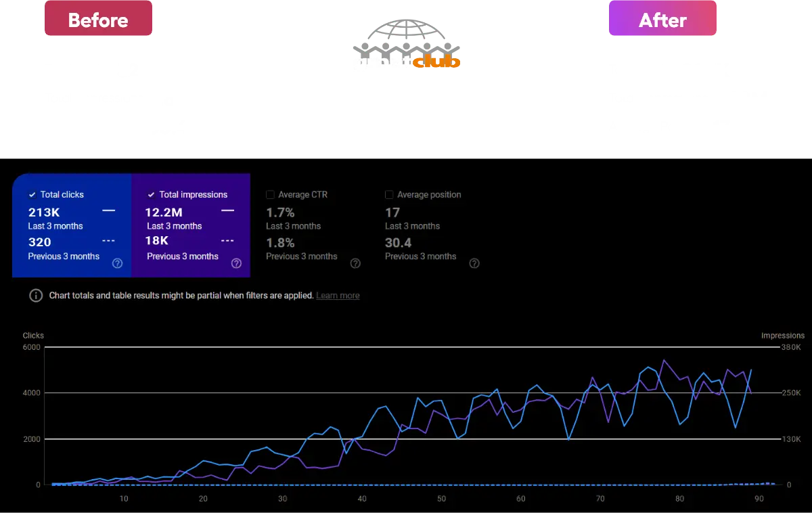This screenshot has width=812, height=513.
Task: Click the Clicks axis label above the chart
Action: pyautogui.click(x=33, y=336)
